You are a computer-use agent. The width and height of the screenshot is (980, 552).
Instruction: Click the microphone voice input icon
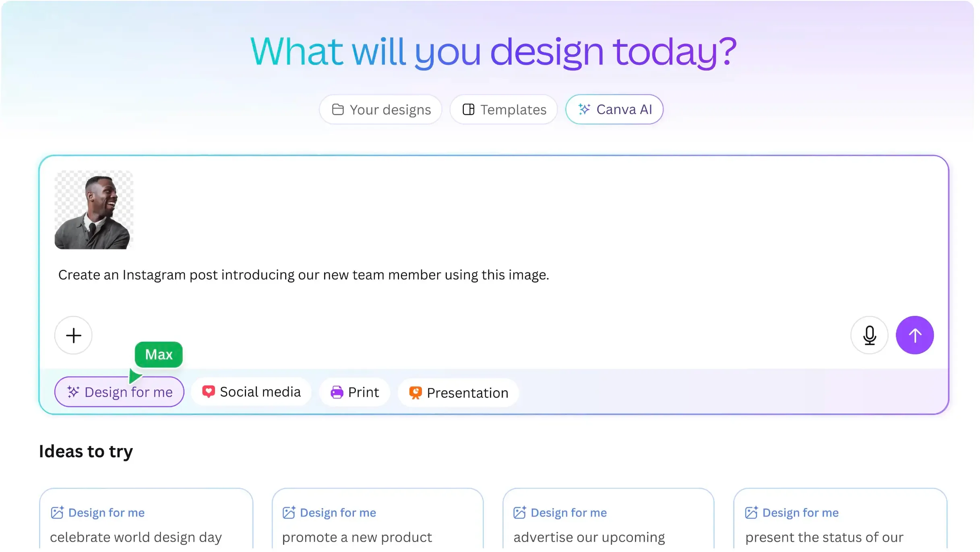tap(869, 335)
